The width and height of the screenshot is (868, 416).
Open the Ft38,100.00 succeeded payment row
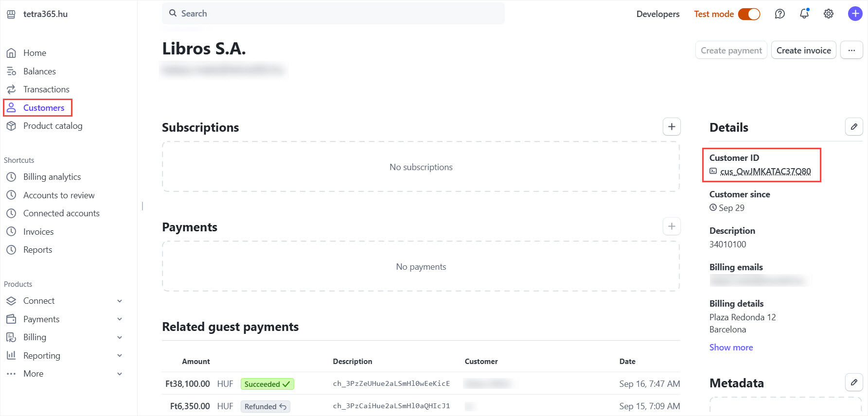pyautogui.click(x=391, y=383)
